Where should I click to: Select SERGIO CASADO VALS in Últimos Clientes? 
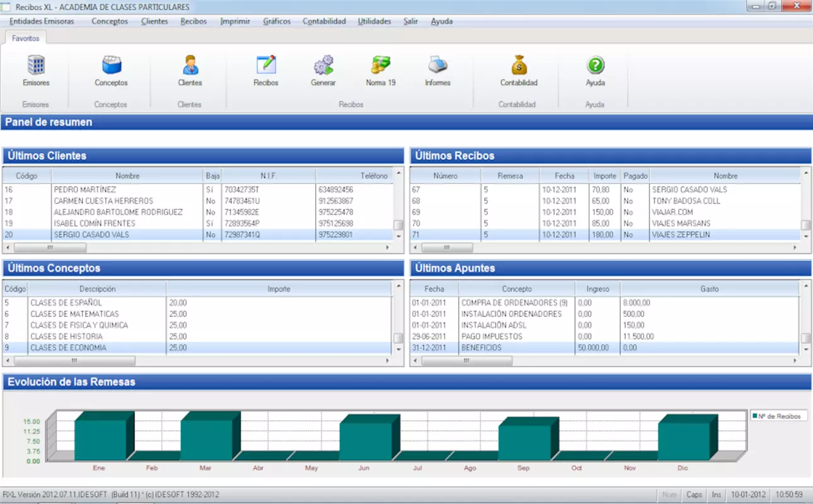pos(198,235)
